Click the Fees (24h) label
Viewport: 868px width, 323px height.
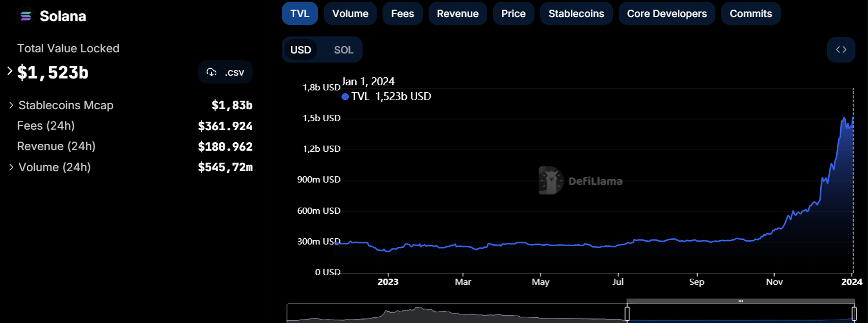tap(46, 126)
